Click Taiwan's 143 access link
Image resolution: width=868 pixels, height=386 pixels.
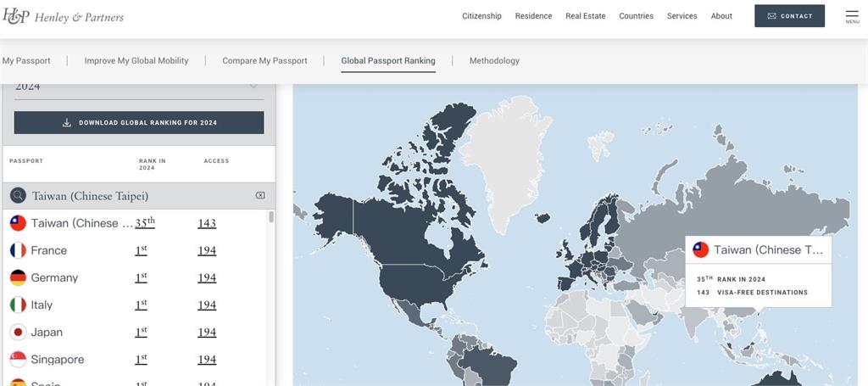click(x=207, y=223)
